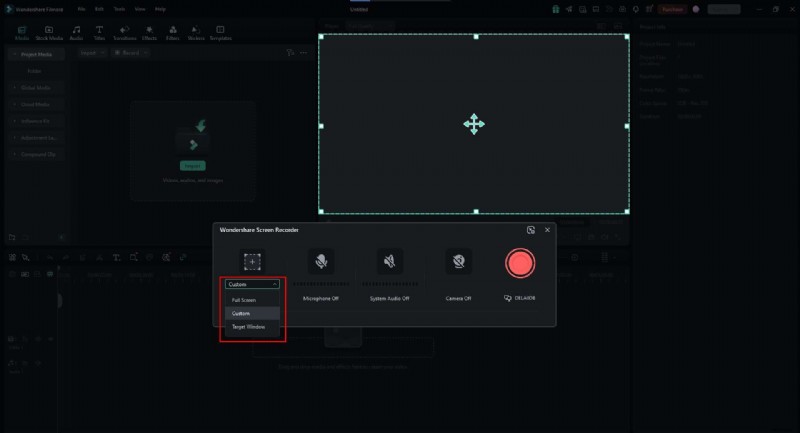
Task: Click the top-middle capture area handle
Action: (476, 37)
